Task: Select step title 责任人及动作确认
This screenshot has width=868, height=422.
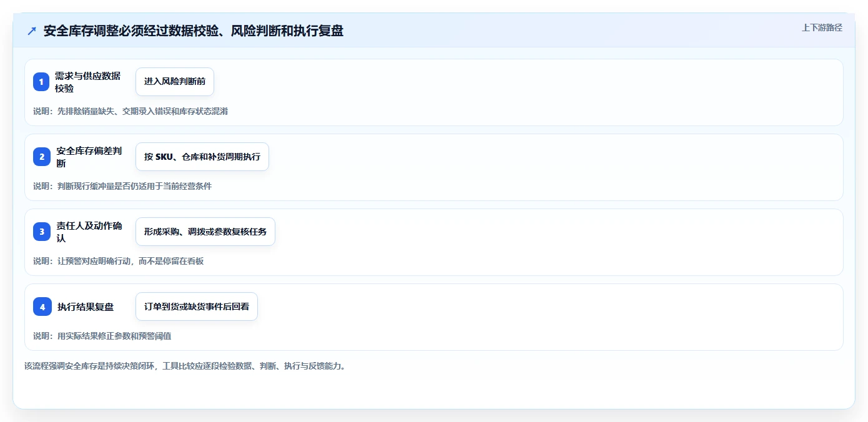Action: point(89,232)
